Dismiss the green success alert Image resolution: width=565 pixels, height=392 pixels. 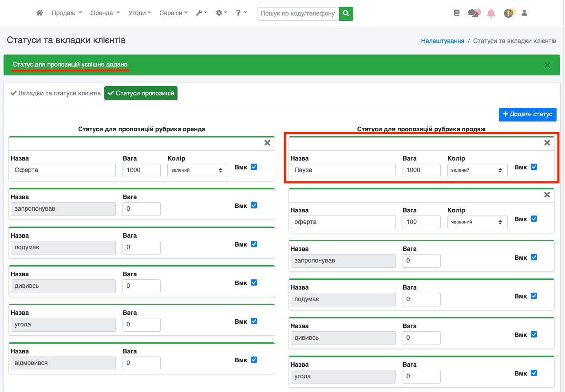tap(547, 65)
